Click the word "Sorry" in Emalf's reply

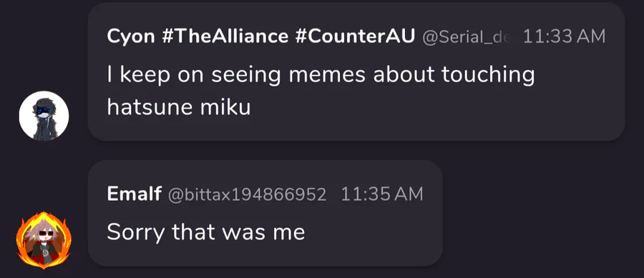tap(135, 233)
